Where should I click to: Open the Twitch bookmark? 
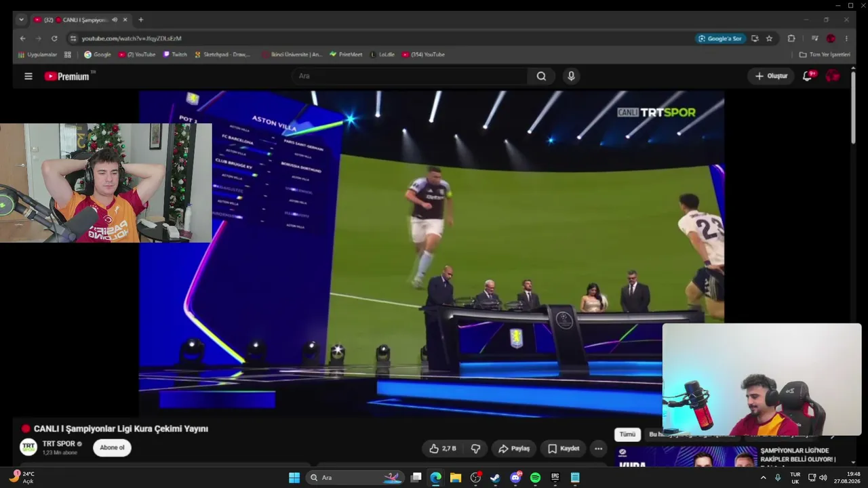click(175, 55)
